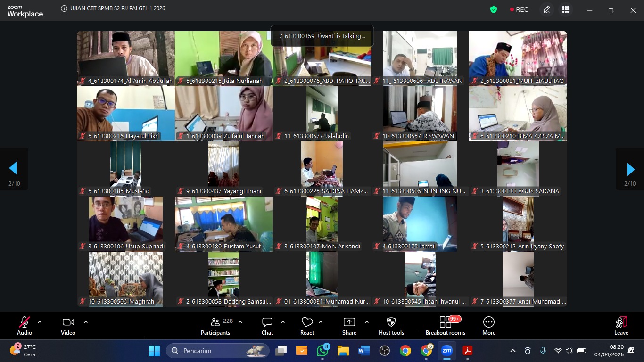Open Host tools shield icon
The height and width of the screenshot is (362, 644).
(391, 326)
